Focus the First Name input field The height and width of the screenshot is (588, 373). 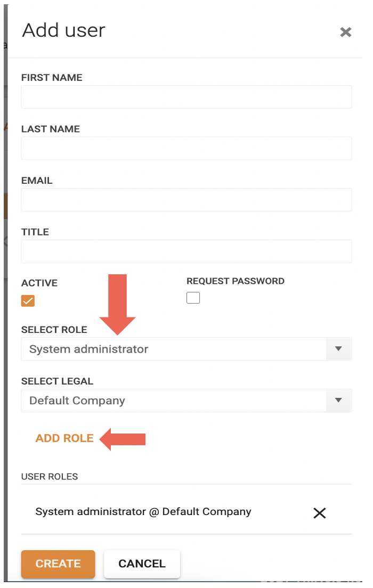[x=186, y=97]
